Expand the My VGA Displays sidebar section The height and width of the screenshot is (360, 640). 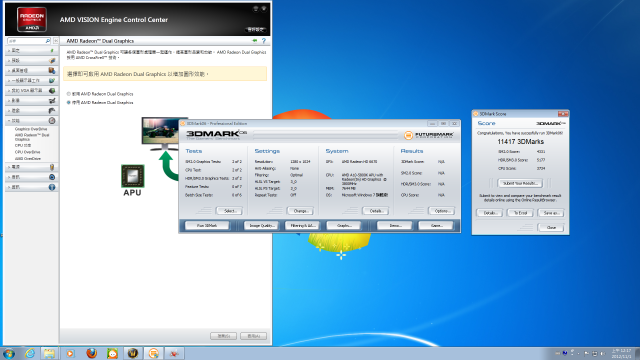(31, 91)
